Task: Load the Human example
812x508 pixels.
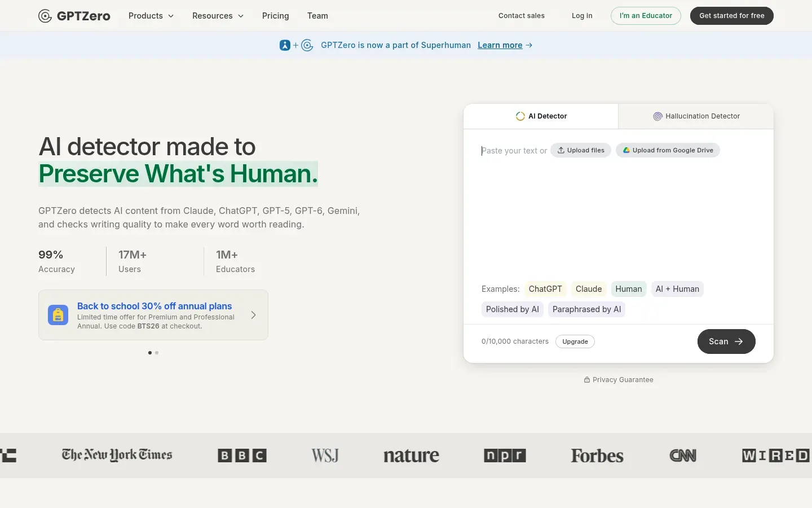Action: (x=629, y=289)
